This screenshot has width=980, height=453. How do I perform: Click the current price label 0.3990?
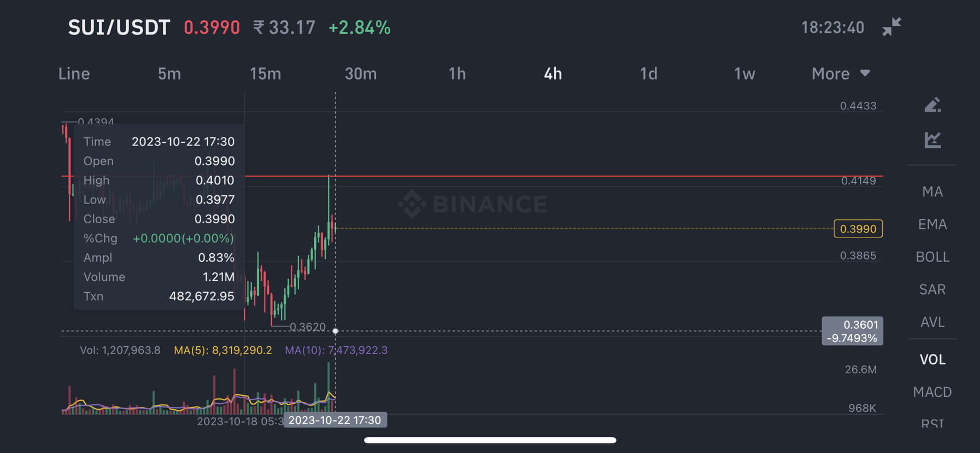coord(858,229)
